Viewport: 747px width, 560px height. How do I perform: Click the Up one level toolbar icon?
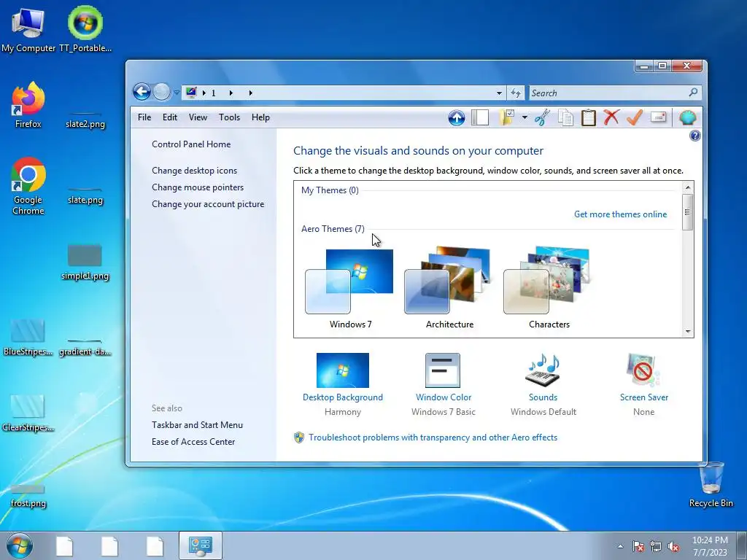(457, 117)
